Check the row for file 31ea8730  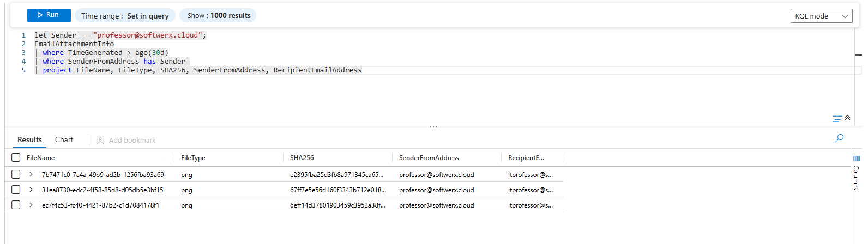click(16, 190)
